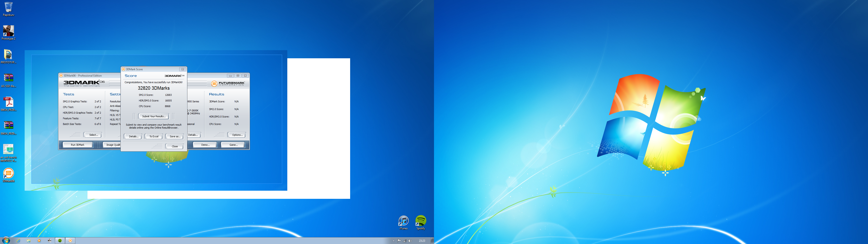
Task: Open the network signal tray icon
Action: coord(405,241)
